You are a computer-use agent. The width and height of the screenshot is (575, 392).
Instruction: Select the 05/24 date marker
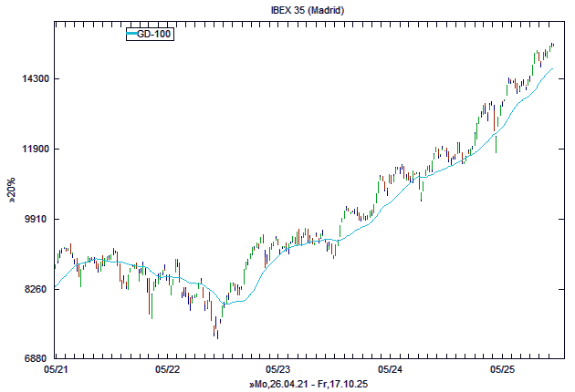point(390,370)
